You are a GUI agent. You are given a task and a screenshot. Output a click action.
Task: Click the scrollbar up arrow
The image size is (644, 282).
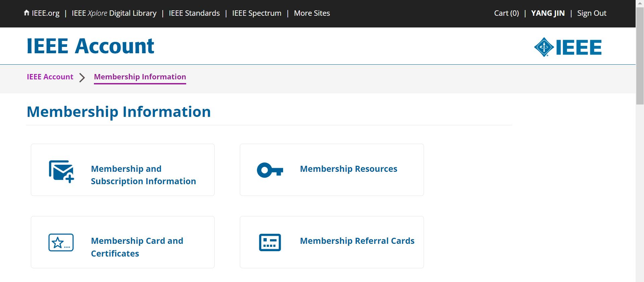point(640,3)
